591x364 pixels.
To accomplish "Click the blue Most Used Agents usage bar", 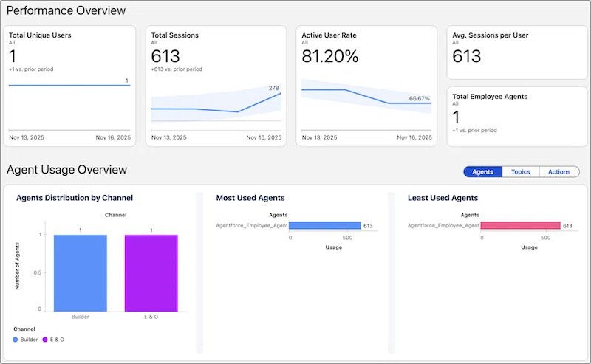I will point(325,225).
